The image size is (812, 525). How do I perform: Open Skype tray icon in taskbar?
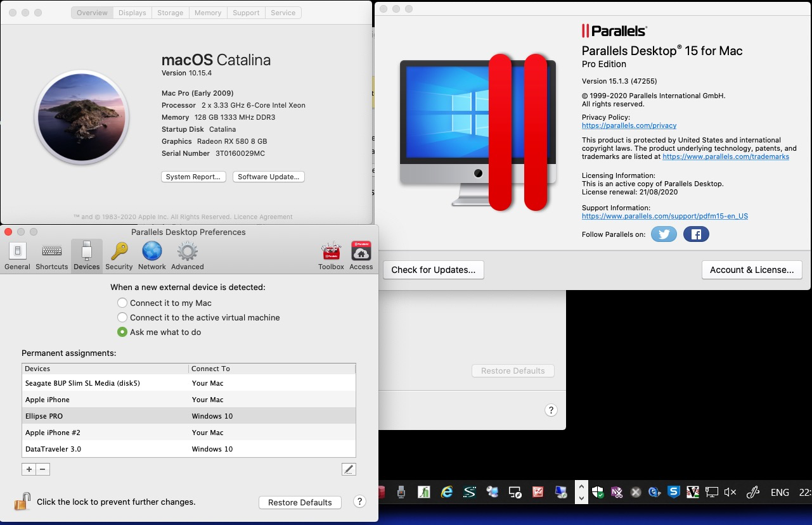(x=674, y=492)
